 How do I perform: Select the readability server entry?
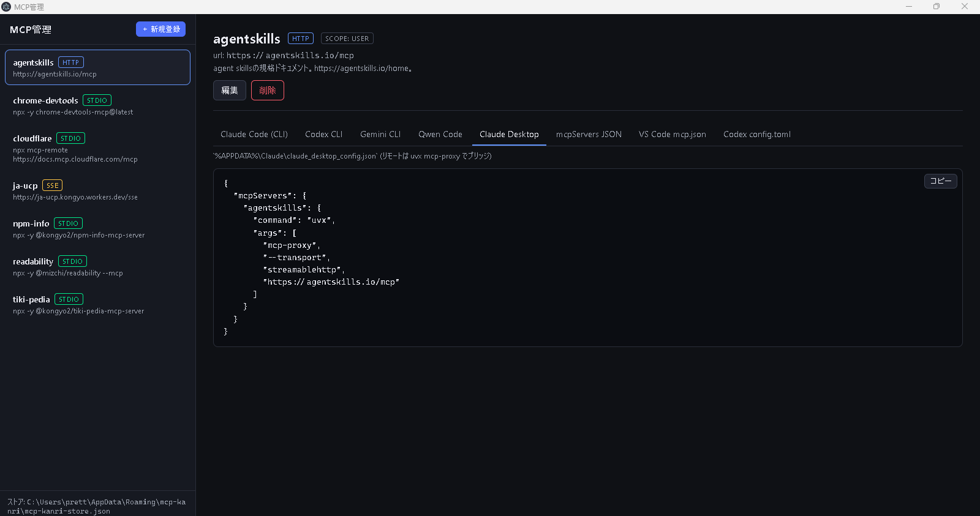[97, 266]
